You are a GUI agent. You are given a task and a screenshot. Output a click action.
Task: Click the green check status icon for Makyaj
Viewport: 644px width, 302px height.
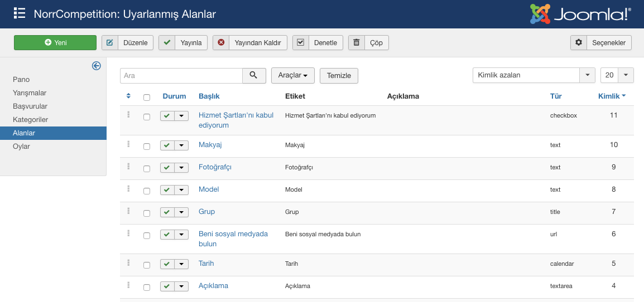coord(167,145)
